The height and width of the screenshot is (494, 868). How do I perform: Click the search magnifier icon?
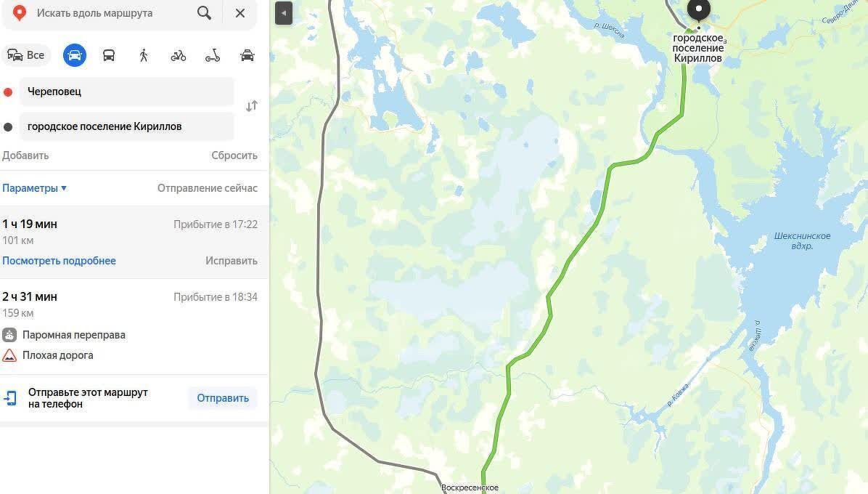point(204,13)
